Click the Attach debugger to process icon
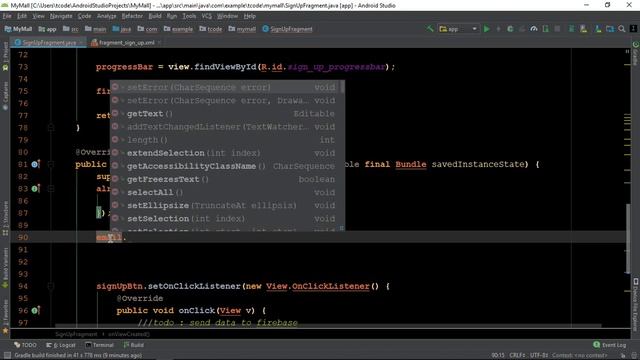Image resolution: width=640 pixels, height=360 pixels. (545, 29)
